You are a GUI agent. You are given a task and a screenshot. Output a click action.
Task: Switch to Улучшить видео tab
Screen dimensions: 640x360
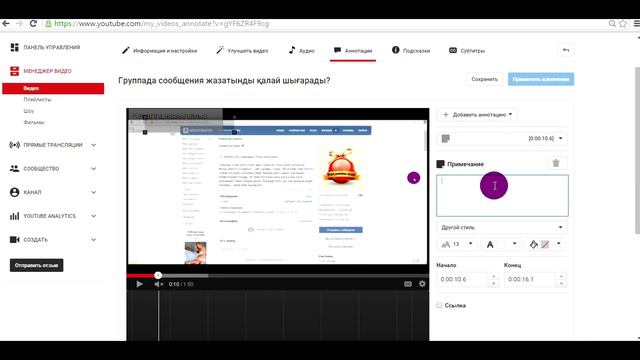pos(242,51)
